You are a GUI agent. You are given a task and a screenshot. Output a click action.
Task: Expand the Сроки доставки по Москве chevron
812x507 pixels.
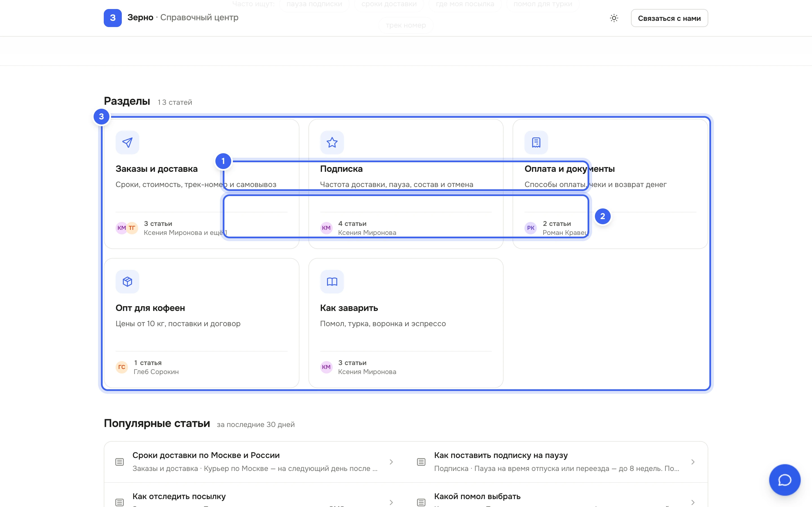(391, 462)
